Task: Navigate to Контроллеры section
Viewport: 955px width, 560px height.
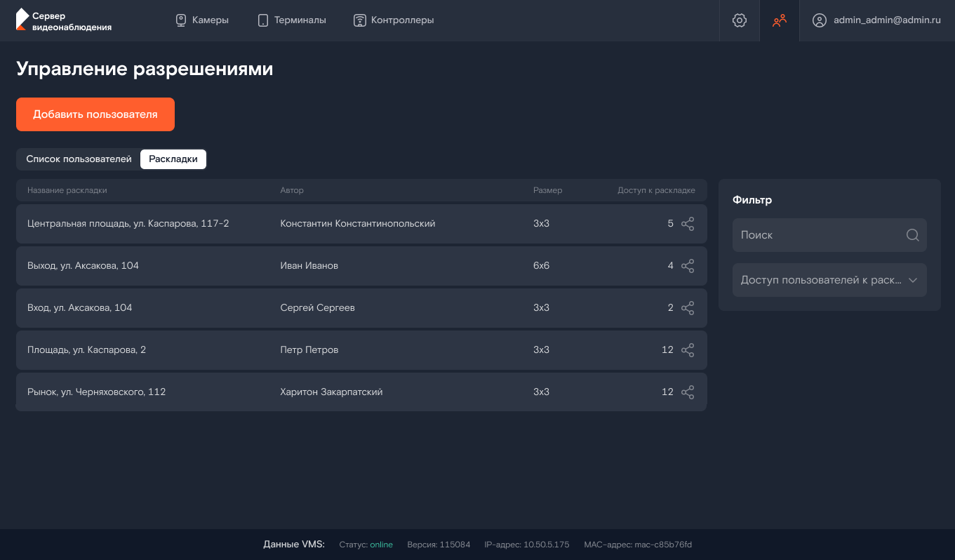Action: [x=394, y=20]
